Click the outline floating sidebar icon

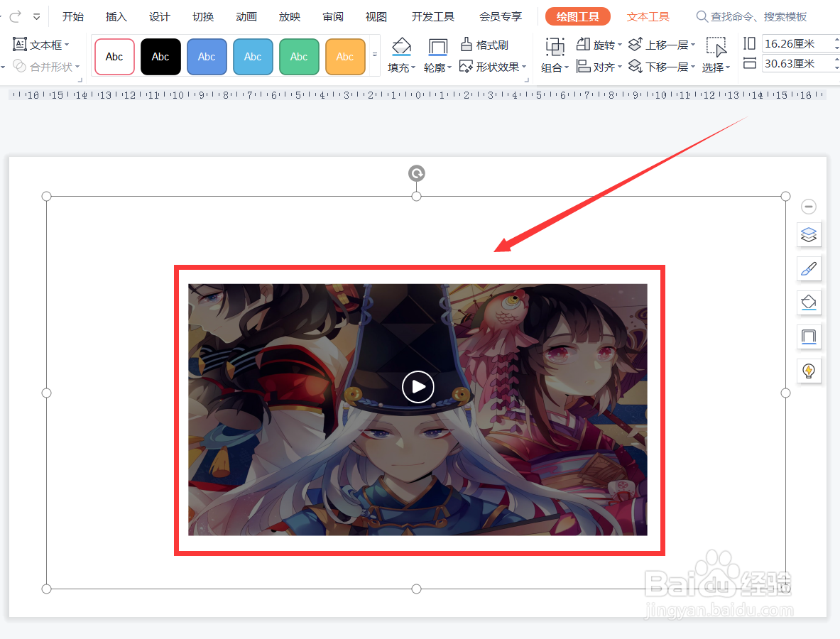pos(809,337)
